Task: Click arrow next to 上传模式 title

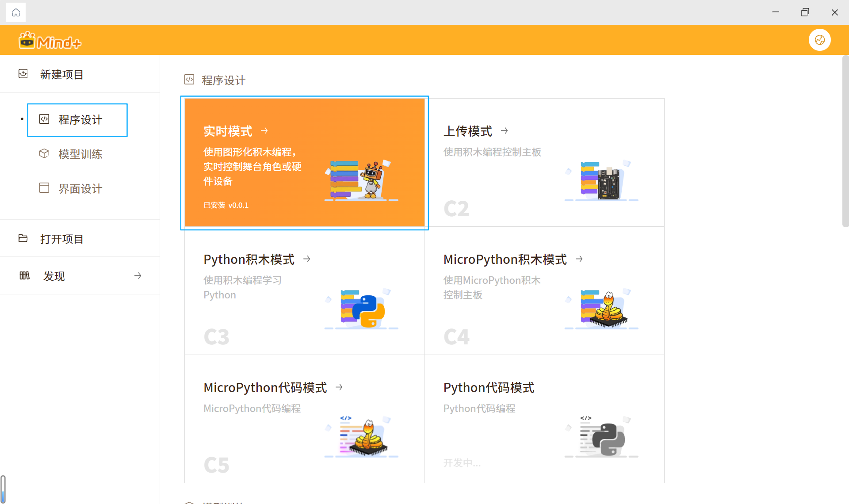Action: [x=505, y=131]
